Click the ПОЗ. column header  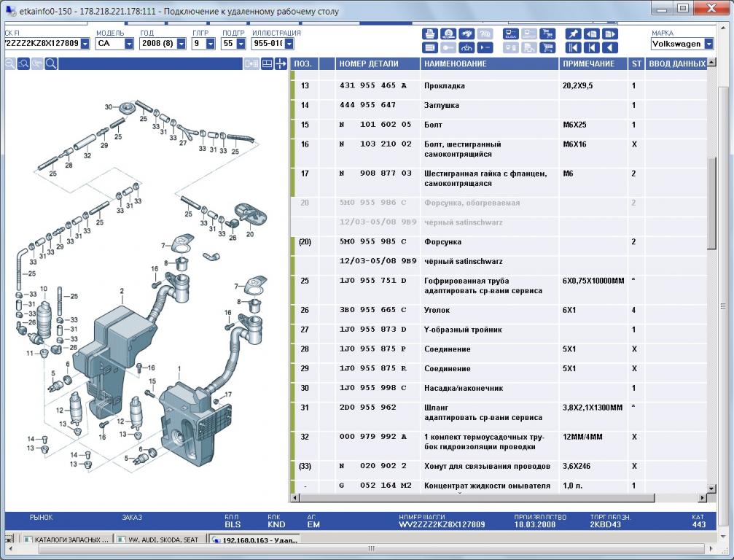coord(304,63)
